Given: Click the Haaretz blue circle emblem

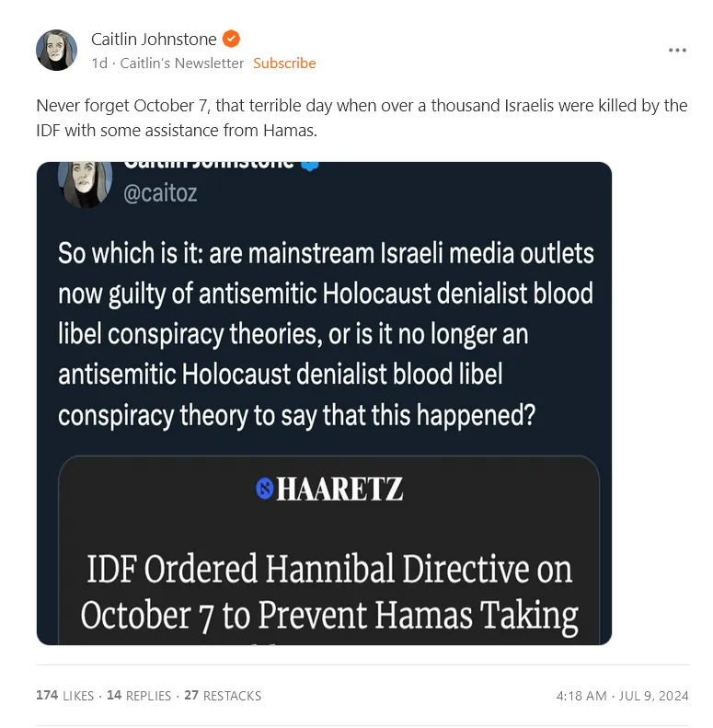Looking at the screenshot, I should (x=265, y=489).
